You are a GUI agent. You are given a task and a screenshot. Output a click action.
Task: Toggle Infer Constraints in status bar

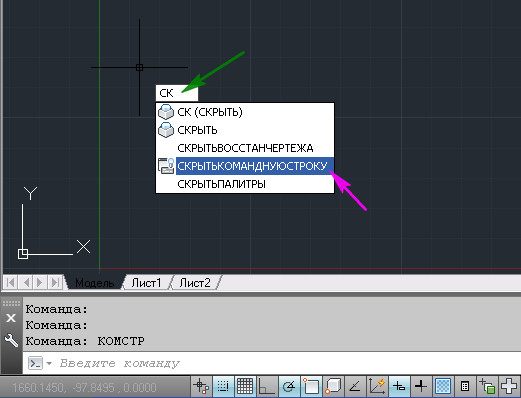click(x=201, y=386)
